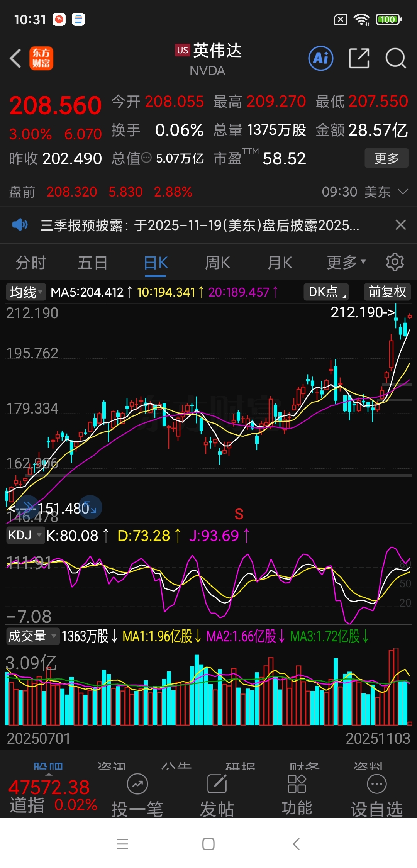
Task: Open the Ai assistant icon
Action: click(321, 58)
